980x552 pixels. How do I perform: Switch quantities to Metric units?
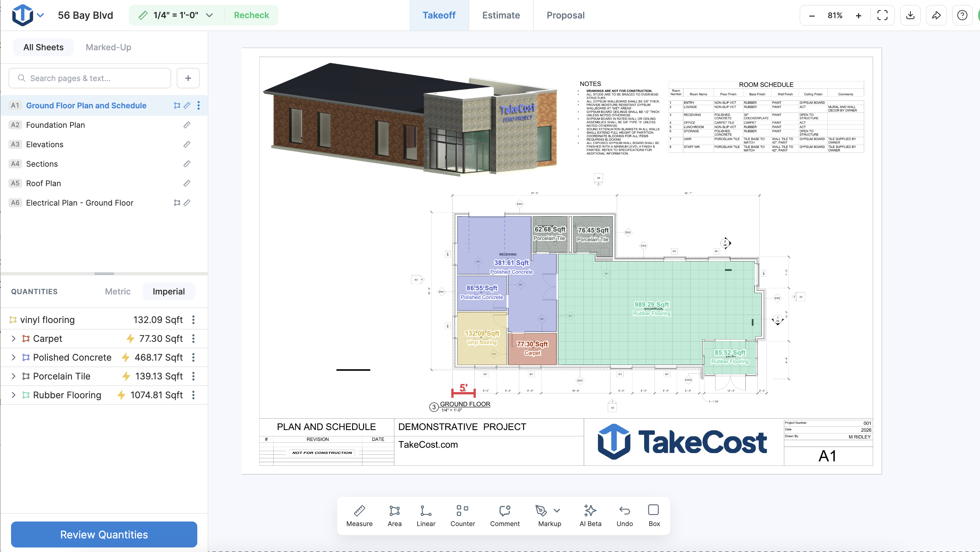click(x=117, y=292)
